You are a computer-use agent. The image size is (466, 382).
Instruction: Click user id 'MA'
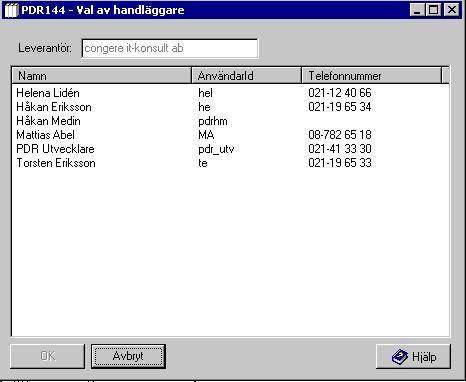(206, 135)
